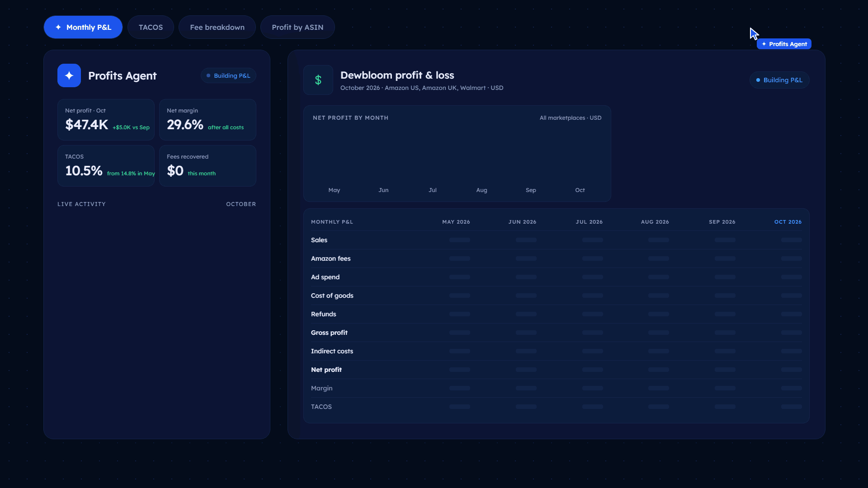This screenshot has width=868, height=488.
Task: Select the Cost of goods row
Action: [x=557, y=296]
